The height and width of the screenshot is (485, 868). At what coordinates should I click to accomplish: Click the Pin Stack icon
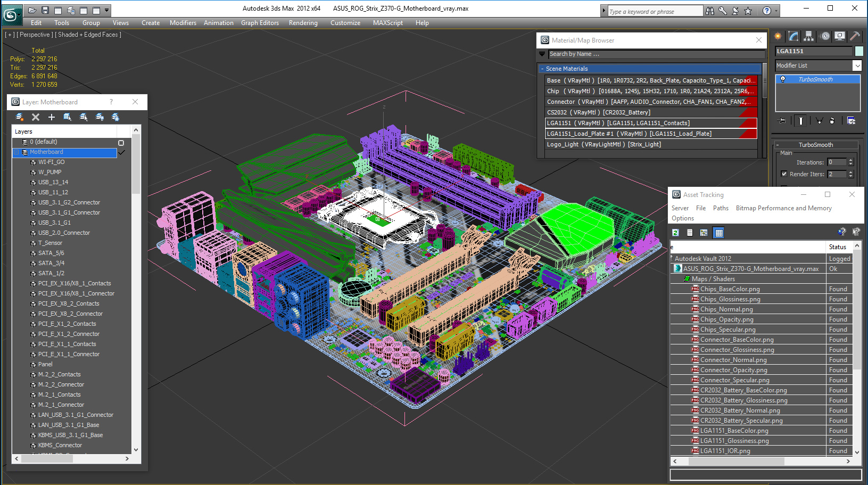(x=782, y=121)
